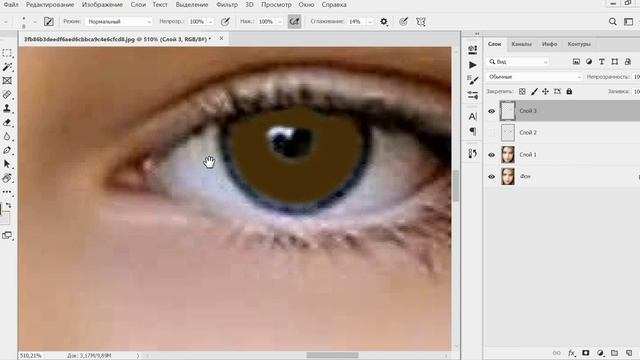The width and height of the screenshot is (640, 360).
Task: Open the three-dots Edit Toolbar menu
Action: 7,191
